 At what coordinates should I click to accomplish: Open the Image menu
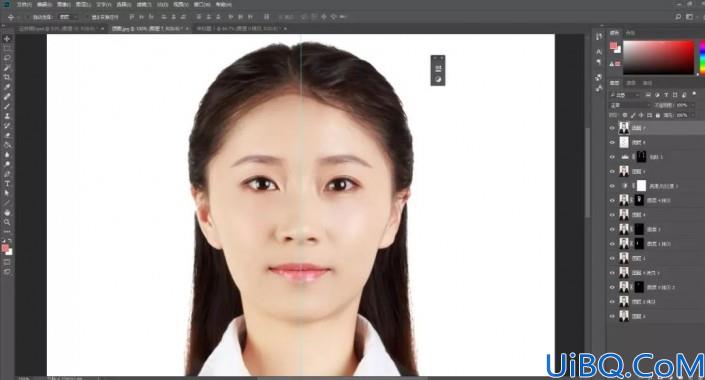click(x=63, y=4)
